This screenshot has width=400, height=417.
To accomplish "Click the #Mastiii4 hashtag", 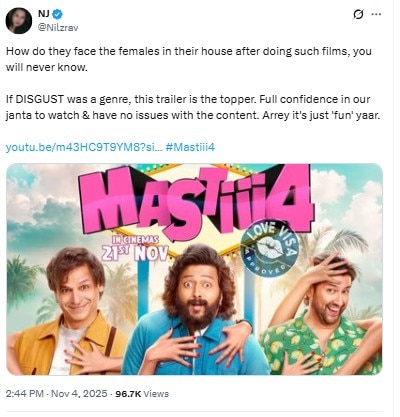I will coord(190,147).
